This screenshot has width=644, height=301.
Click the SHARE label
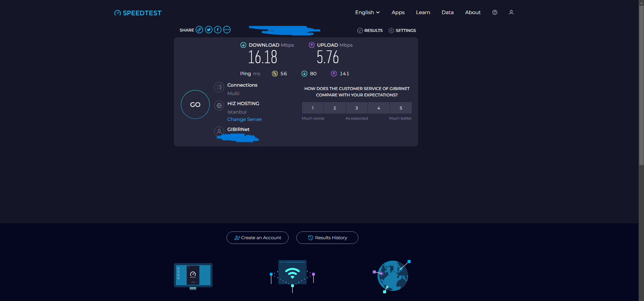click(187, 30)
